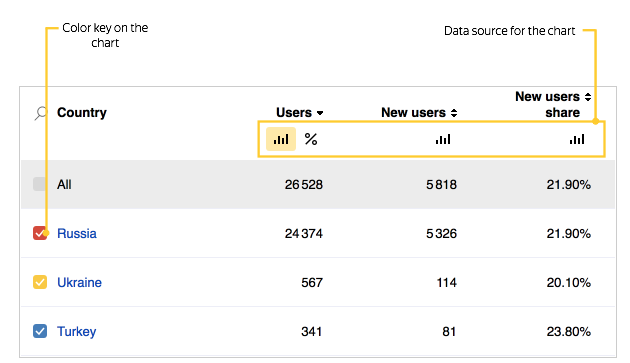The image size is (630, 363).
Task: Select the chart icon under New users
Action: tap(443, 139)
